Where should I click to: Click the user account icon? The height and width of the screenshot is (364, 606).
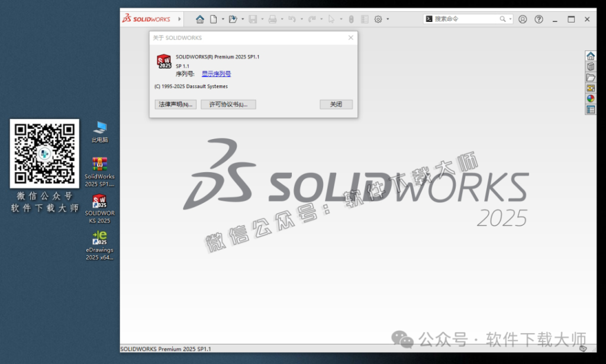(523, 18)
